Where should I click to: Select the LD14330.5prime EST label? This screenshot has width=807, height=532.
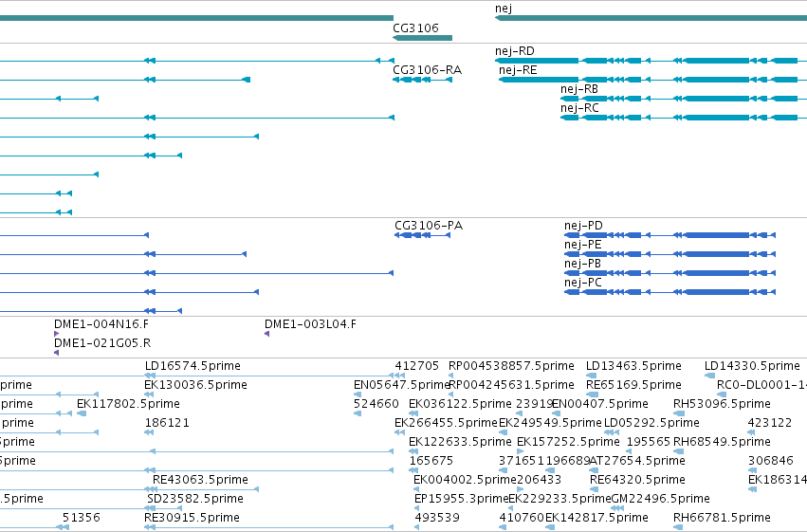tap(752, 366)
